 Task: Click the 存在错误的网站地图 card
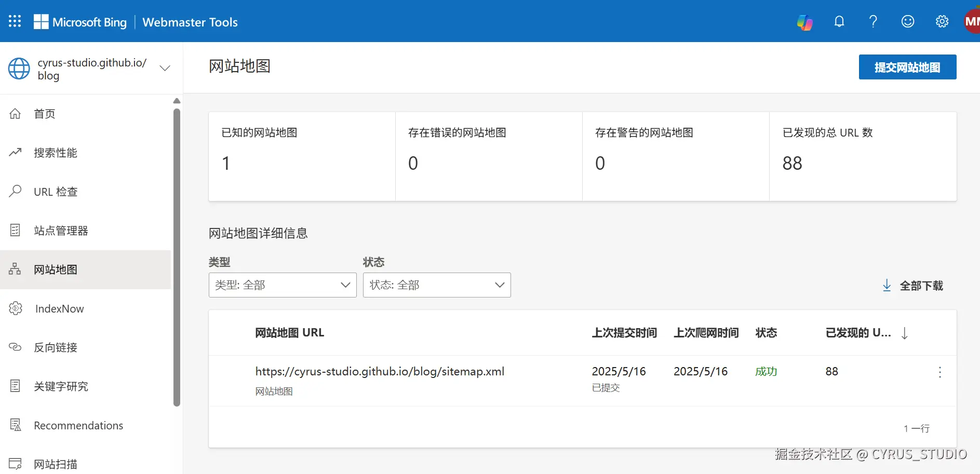(489, 156)
